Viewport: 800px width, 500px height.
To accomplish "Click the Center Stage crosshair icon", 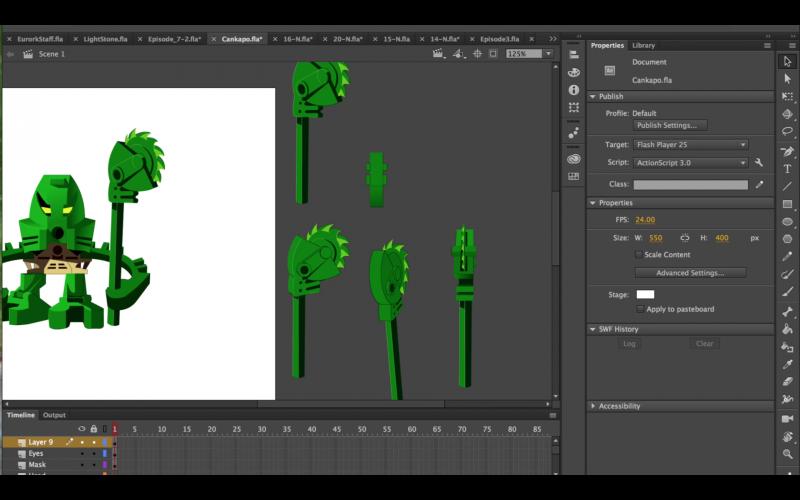I will coord(478,54).
